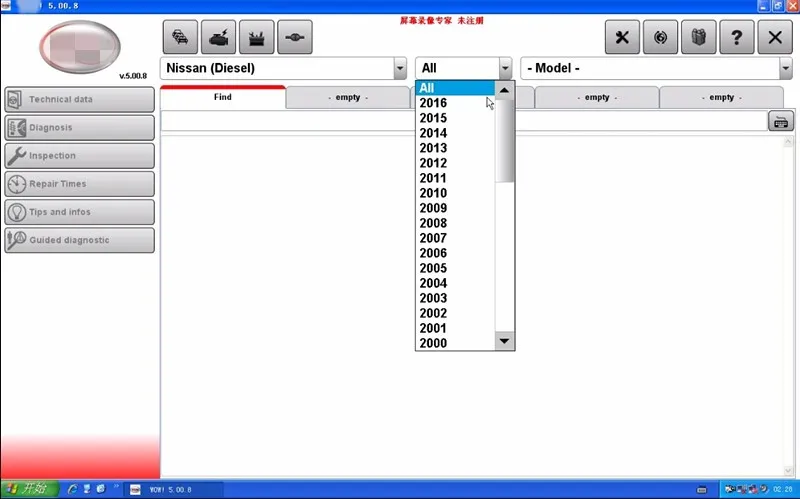Collapse the year dropdown arrow next to All
The height and width of the screenshot is (499, 800).
tap(505, 68)
